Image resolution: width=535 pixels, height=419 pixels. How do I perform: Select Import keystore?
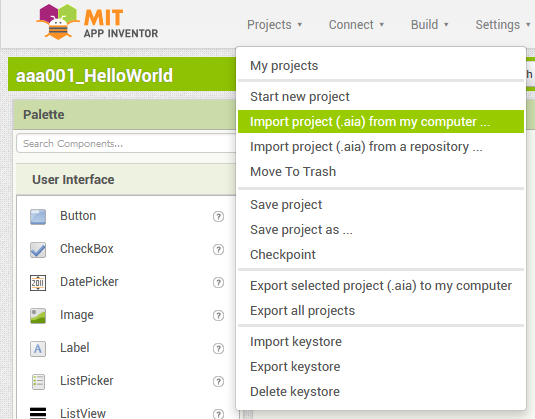pyautogui.click(x=381, y=342)
